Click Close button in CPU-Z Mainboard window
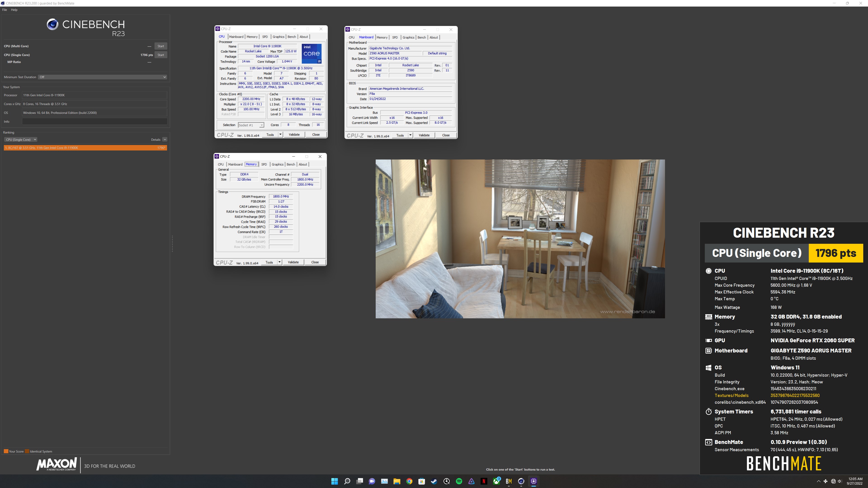This screenshot has width=868, height=488. pos(446,135)
